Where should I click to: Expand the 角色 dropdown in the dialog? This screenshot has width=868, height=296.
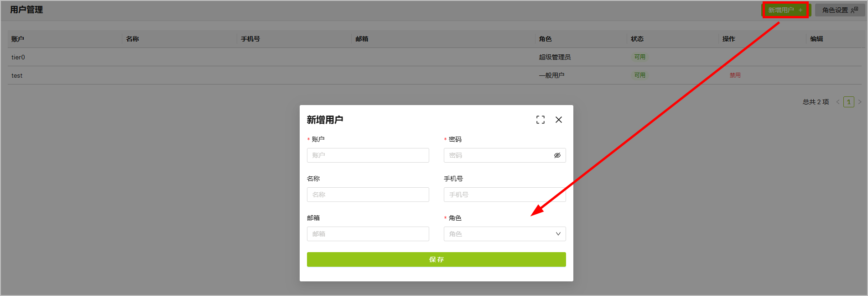tap(504, 234)
